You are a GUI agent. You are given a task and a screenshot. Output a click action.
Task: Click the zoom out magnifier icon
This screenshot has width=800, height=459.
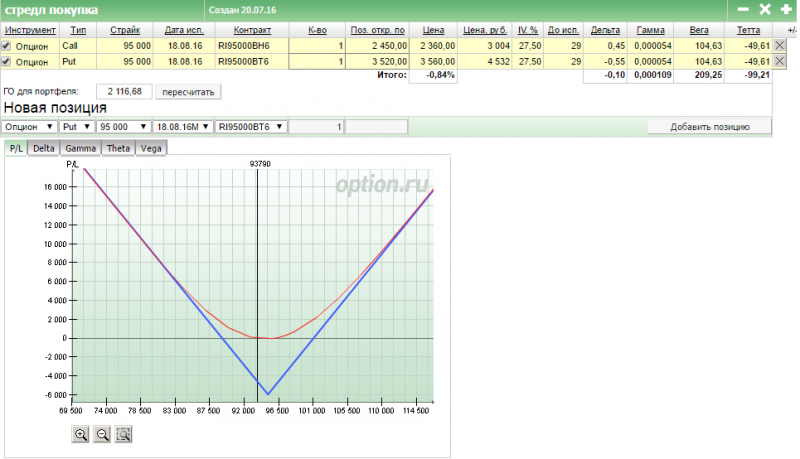click(x=102, y=434)
